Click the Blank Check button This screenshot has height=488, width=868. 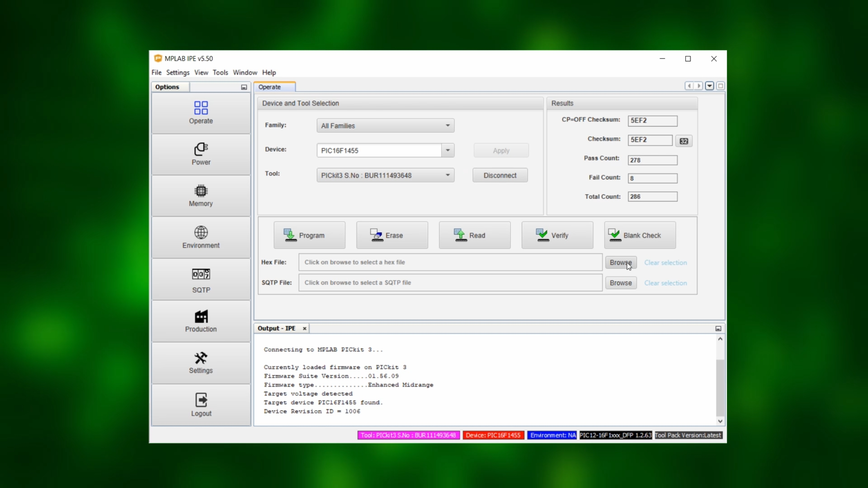click(x=639, y=235)
